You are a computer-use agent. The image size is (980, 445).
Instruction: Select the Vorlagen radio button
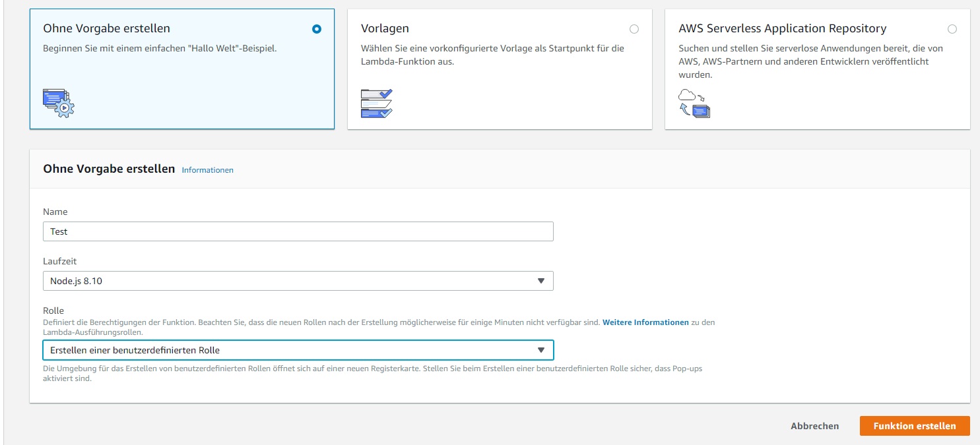(634, 29)
